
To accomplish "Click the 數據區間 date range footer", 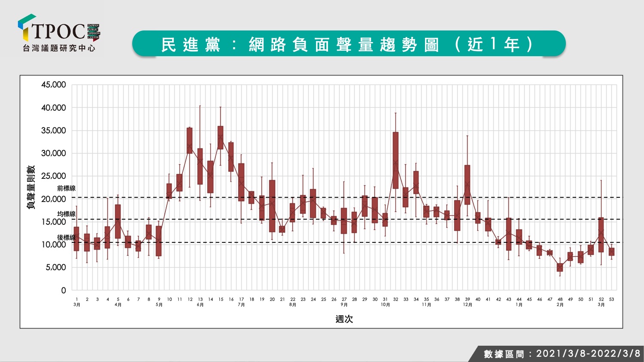I will 562,354.
